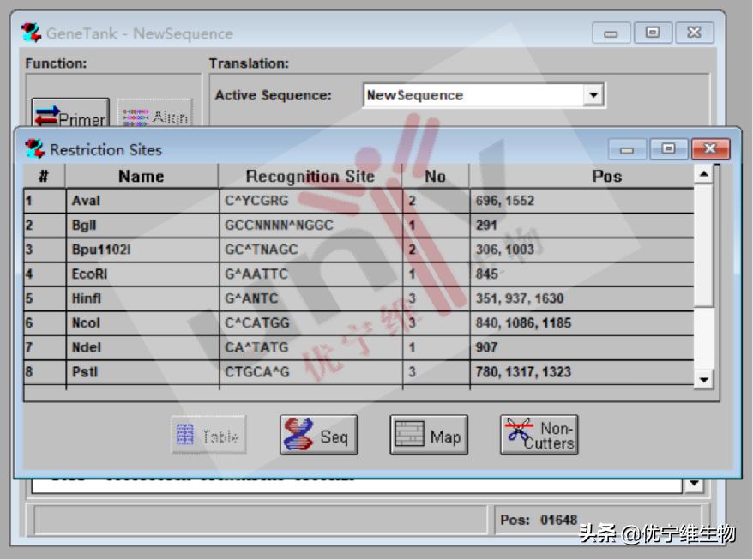Click the Pos column header

[606, 177]
